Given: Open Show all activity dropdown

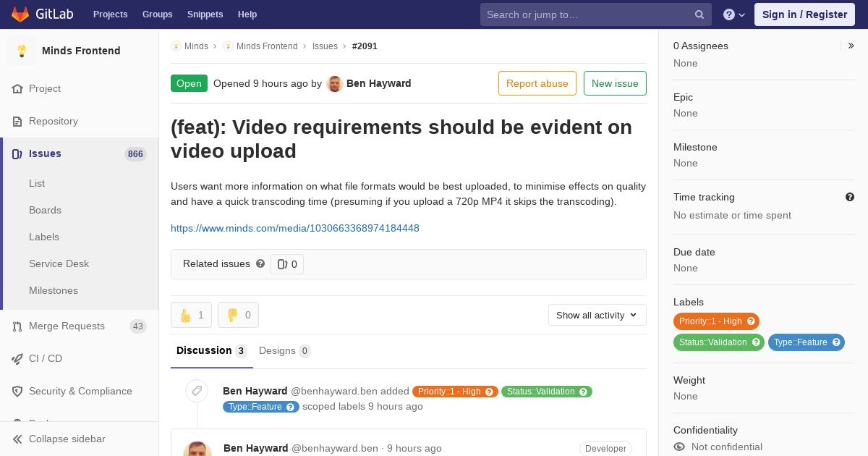Looking at the screenshot, I should tap(597, 315).
